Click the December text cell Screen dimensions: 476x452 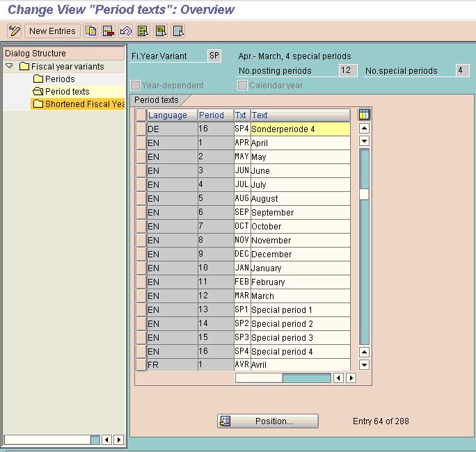pos(300,255)
